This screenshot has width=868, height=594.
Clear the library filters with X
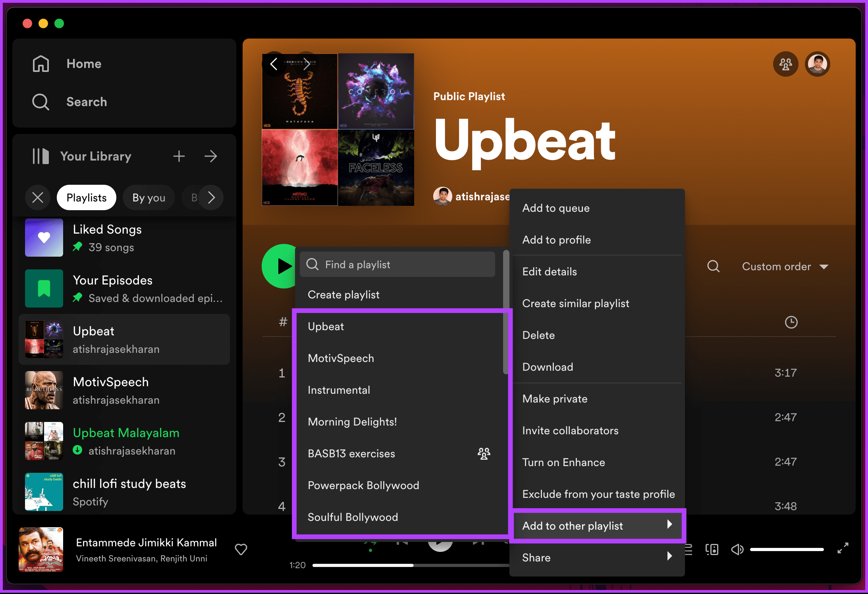click(x=38, y=197)
